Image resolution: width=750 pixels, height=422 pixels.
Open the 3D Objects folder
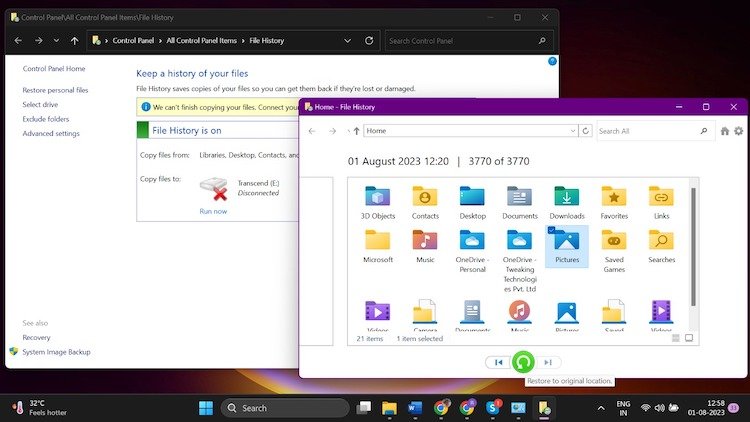point(377,202)
